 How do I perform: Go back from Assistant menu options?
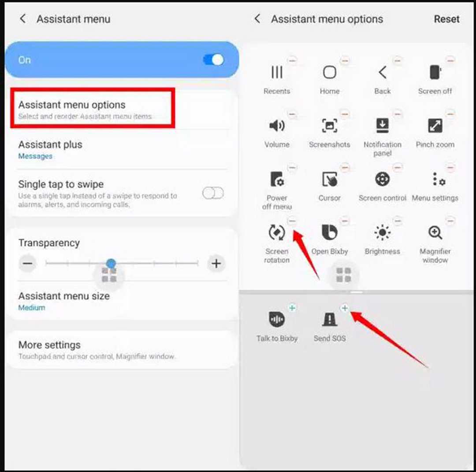point(257,19)
